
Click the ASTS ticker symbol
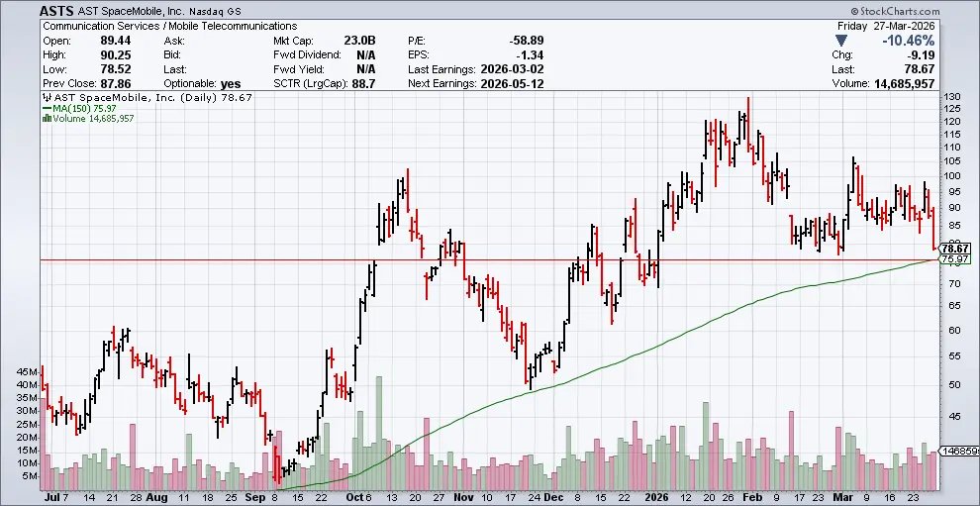click(x=55, y=11)
